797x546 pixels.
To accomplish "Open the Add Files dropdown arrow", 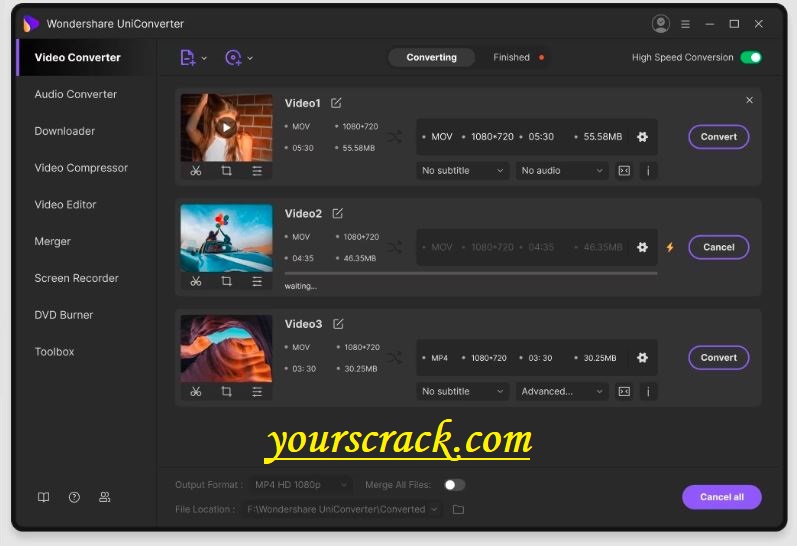I will (204, 58).
